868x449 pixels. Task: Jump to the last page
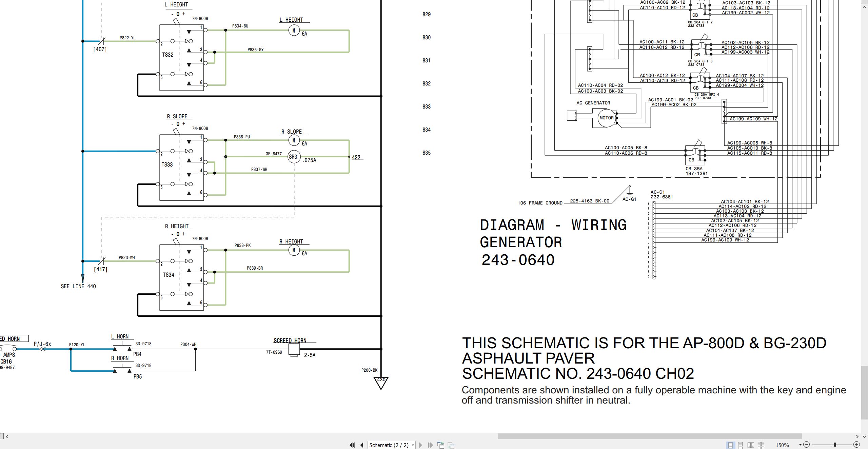coord(430,445)
